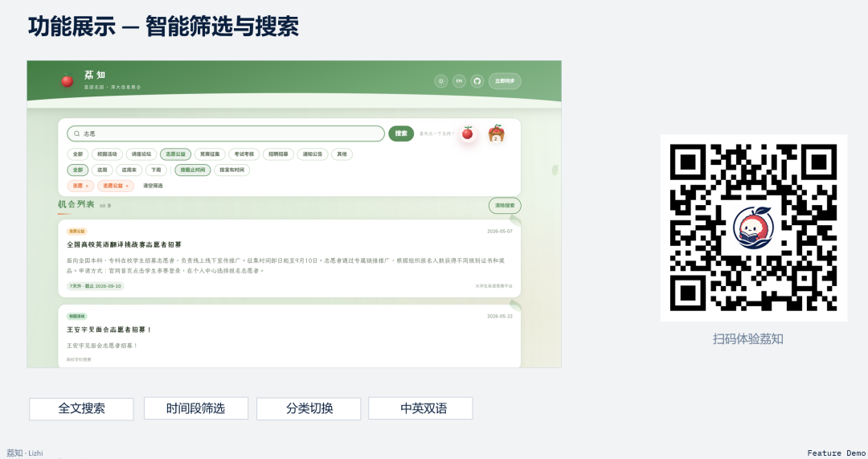
Task: Open the GitHub icon link
Action: pyautogui.click(x=477, y=81)
